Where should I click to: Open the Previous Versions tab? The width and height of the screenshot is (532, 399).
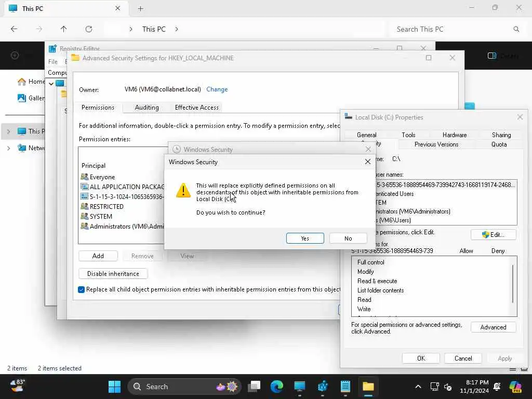click(436, 144)
